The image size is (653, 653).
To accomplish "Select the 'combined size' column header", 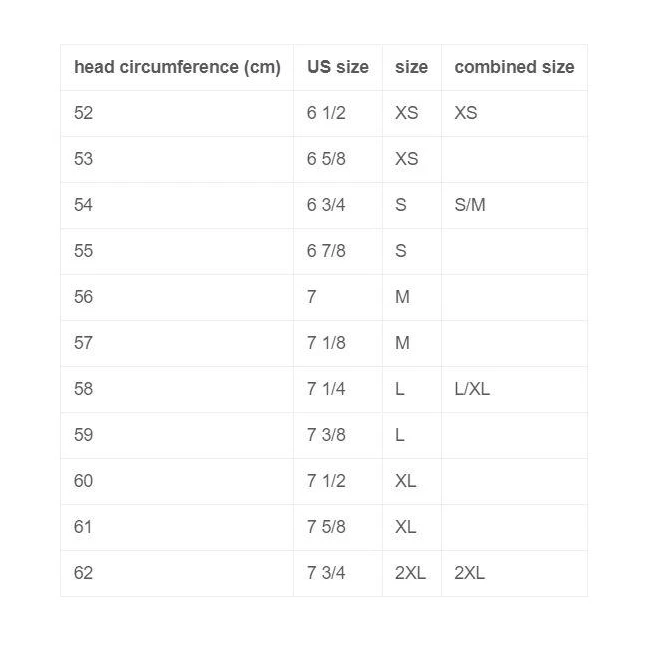I will click(514, 68).
